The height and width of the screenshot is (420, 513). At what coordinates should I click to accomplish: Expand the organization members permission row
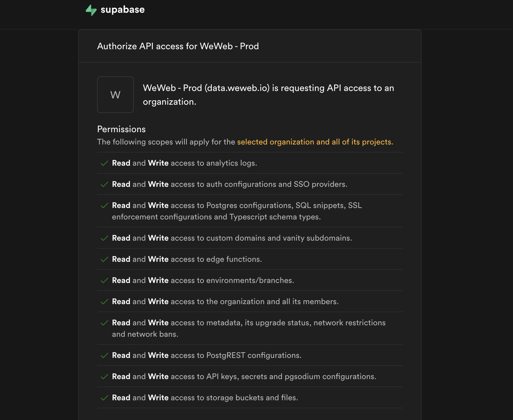tap(225, 302)
